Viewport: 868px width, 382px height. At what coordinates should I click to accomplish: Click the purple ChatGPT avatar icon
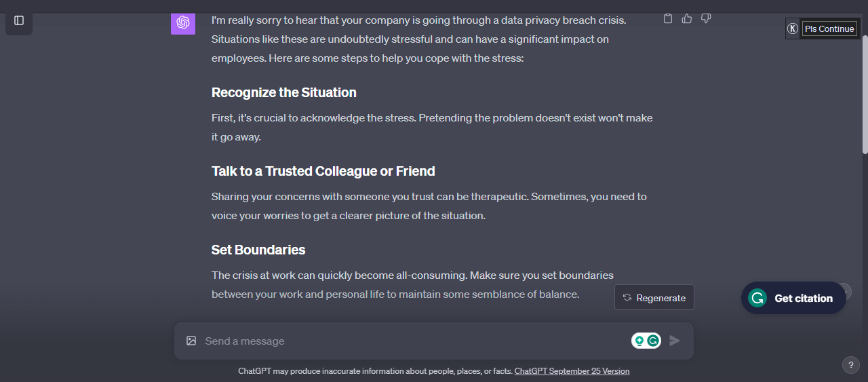[183, 22]
